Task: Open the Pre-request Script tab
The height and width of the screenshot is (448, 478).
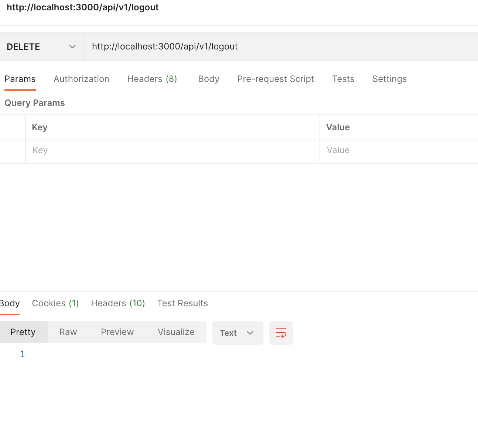Action: (x=275, y=79)
